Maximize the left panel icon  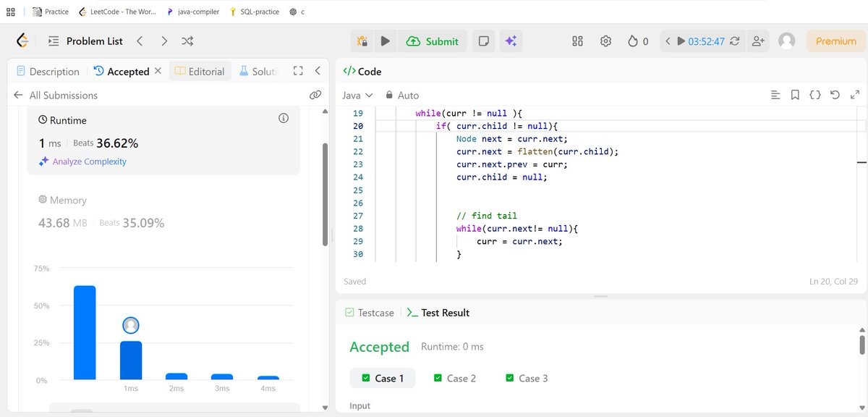[x=297, y=71]
